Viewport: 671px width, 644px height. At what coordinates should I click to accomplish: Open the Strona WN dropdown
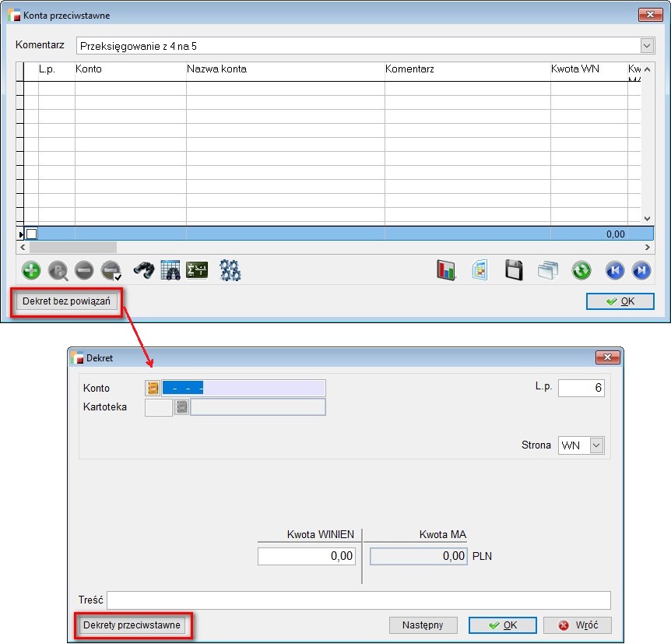click(x=596, y=445)
